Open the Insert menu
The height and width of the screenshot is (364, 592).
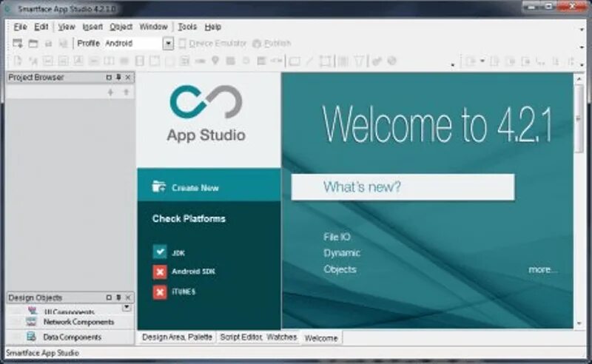coord(92,27)
